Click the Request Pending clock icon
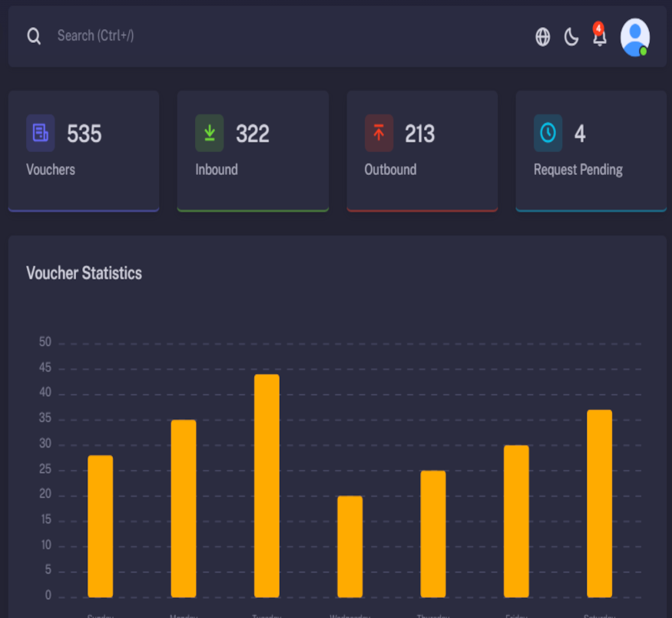 point(548,133)
